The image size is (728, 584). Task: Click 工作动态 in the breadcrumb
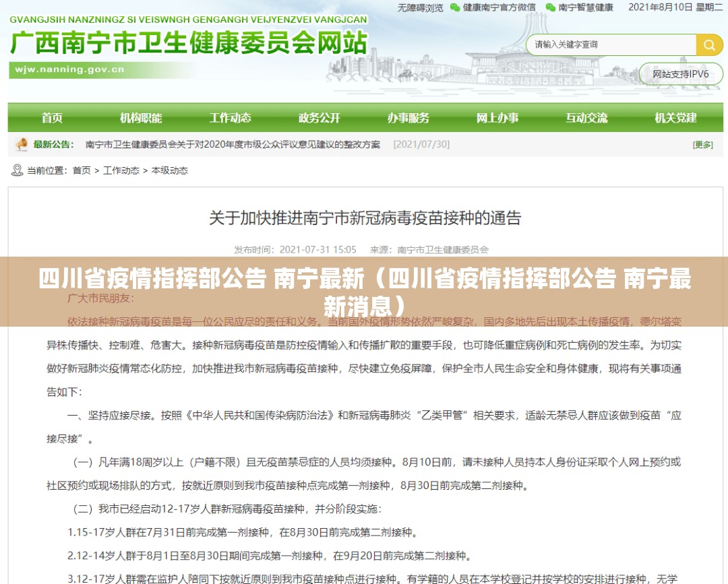tap(121, 170)
